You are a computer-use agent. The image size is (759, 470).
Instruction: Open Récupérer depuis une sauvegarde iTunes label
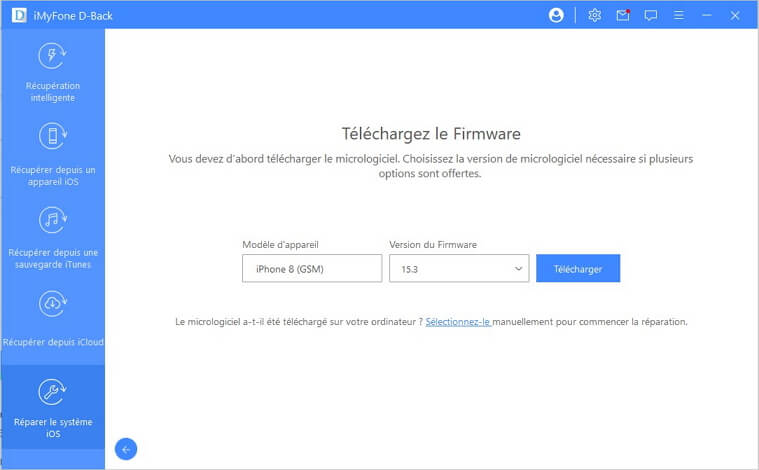[x=53, y=258]
